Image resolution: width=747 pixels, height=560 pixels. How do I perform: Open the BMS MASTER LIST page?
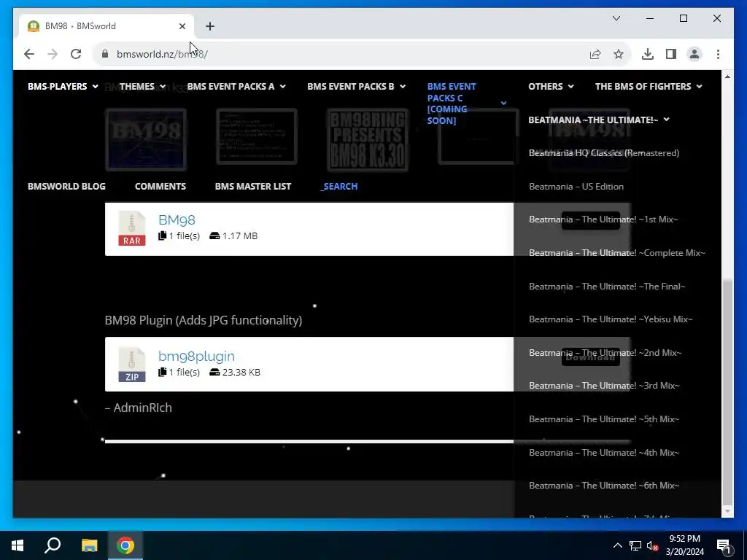coord(253,186)
